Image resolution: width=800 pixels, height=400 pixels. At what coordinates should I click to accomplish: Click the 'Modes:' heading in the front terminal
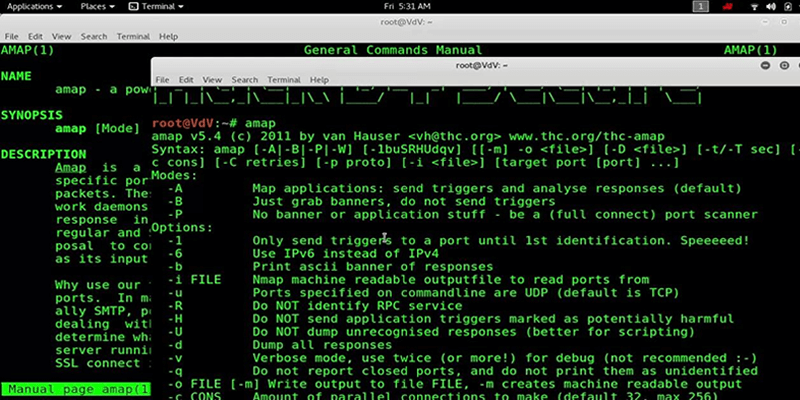(x=174, y=175)
